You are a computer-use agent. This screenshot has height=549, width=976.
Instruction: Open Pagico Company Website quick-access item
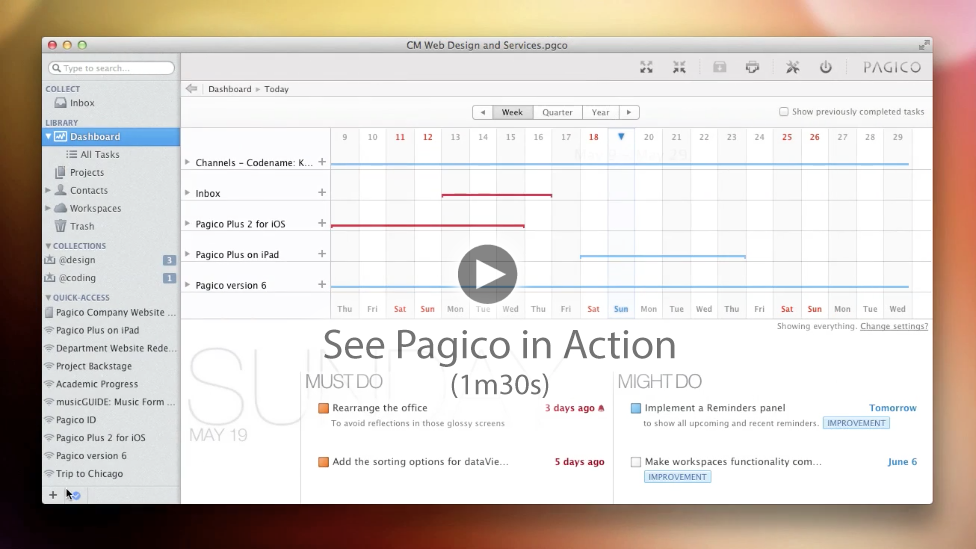coord(111,312)
